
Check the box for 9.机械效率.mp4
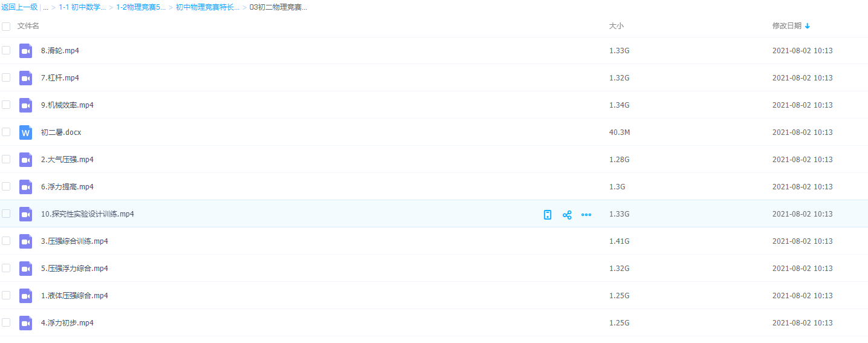[6, 105]
